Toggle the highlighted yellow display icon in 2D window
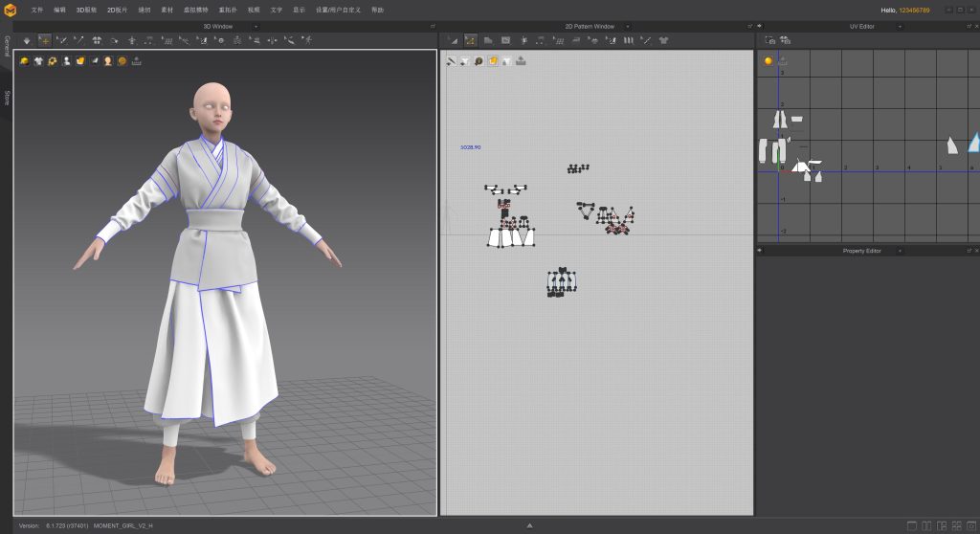Viewport: 980px width, 534px height. [x=493, y=60]
